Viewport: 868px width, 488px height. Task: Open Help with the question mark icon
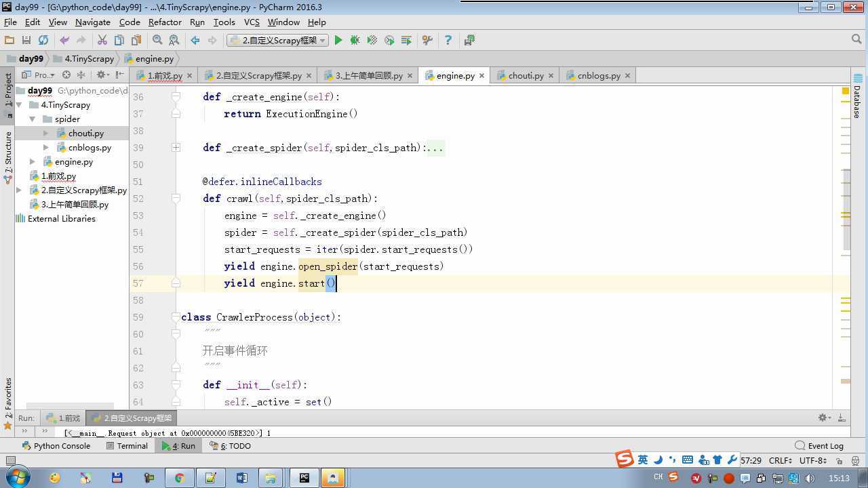(x=448, y=41)
